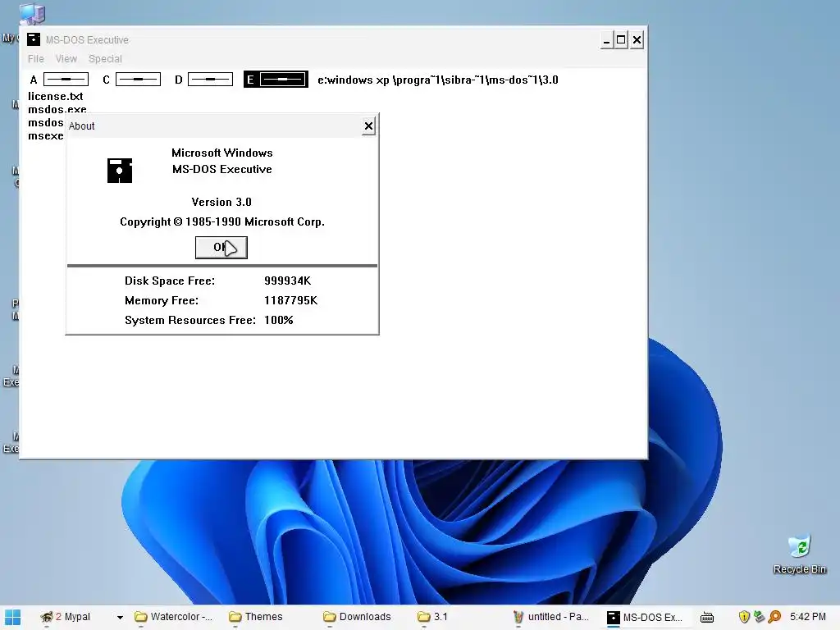840x630 pixels.
Task: Select license.txt in the file list
Action: 56,97
